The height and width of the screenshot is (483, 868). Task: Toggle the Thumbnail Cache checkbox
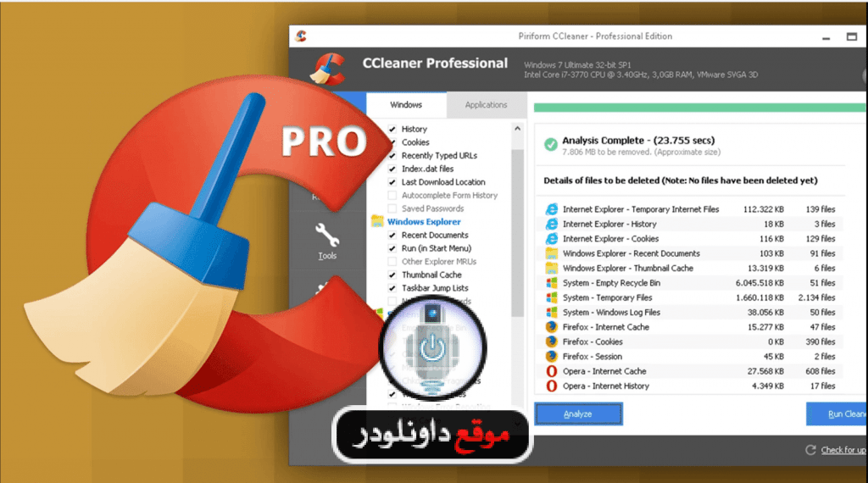392,275
